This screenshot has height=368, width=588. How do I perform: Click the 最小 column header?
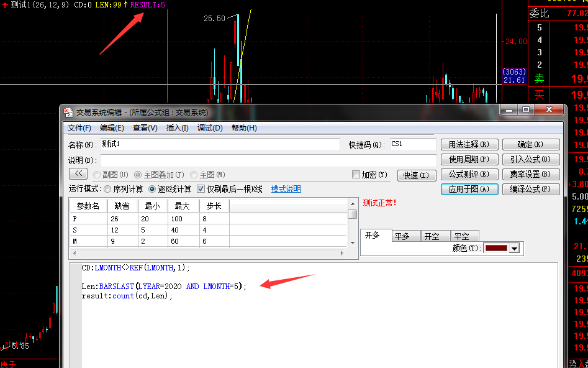[x=153, y=206]
